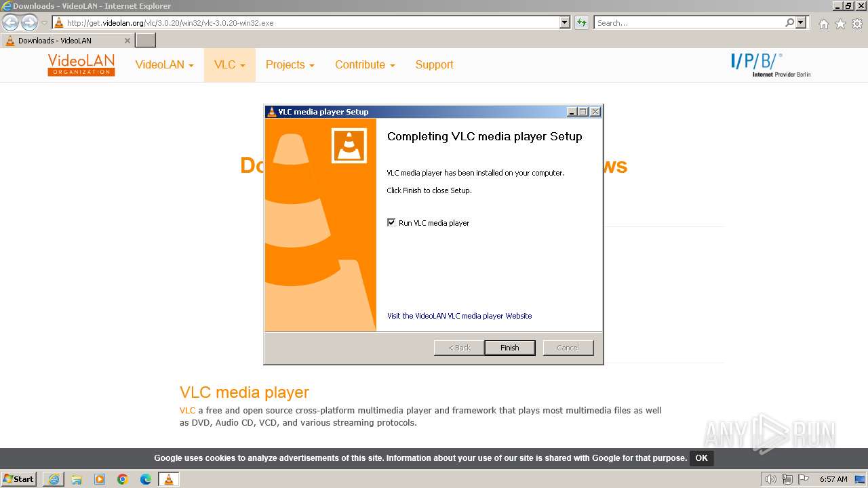Image resolution: width=868 pixels, height=488 pixels.
Task: Click the Internet Explorer Back arrow button
Action: 11,22
